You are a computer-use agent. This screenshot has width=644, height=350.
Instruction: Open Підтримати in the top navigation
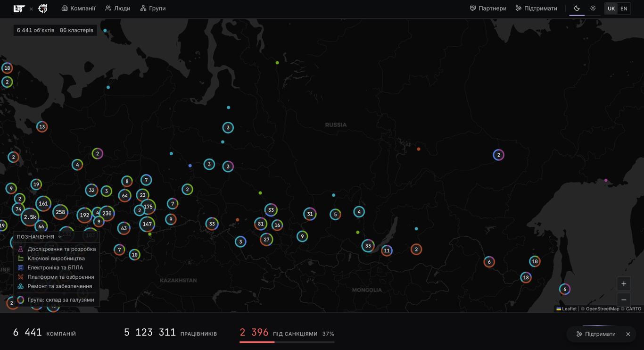(536, 8)
